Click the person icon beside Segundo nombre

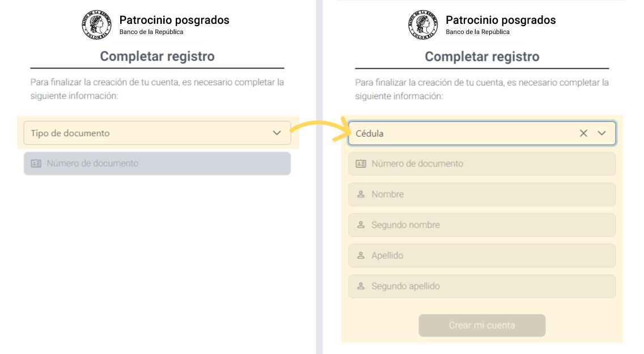[x=361, y=225]
